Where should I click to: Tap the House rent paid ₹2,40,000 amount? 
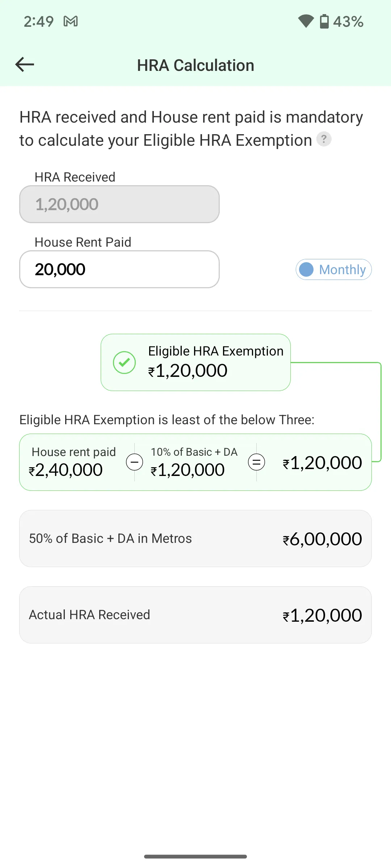(x=66, y=470)
